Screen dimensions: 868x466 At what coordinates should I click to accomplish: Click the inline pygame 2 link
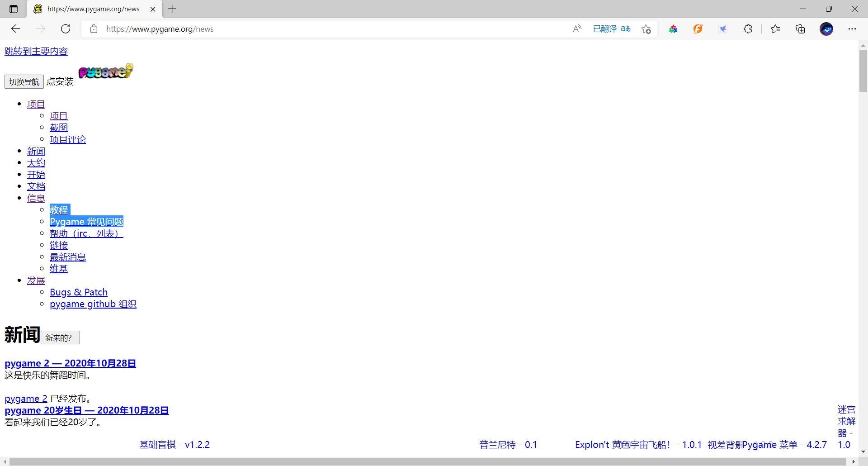point(26,399)
